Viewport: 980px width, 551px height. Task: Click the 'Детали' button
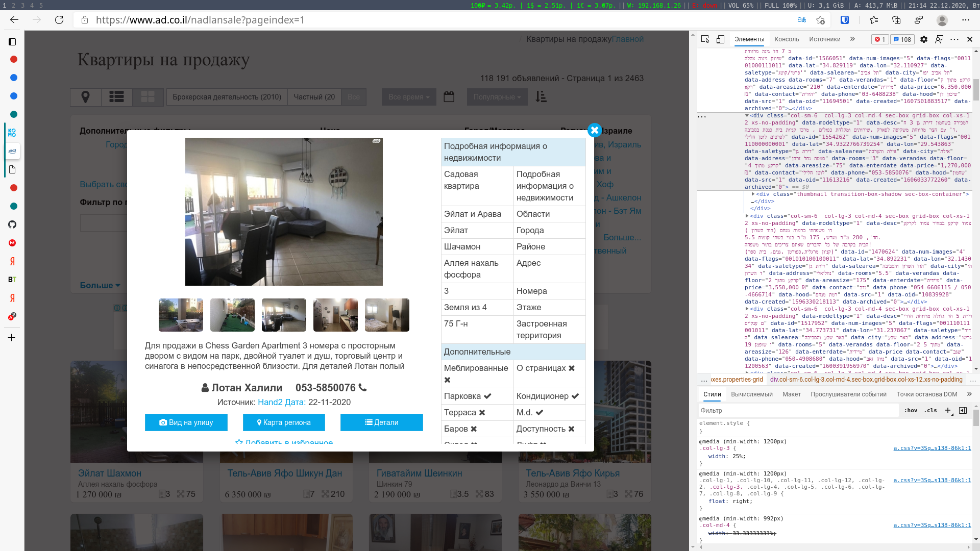[x=382, y=422]
